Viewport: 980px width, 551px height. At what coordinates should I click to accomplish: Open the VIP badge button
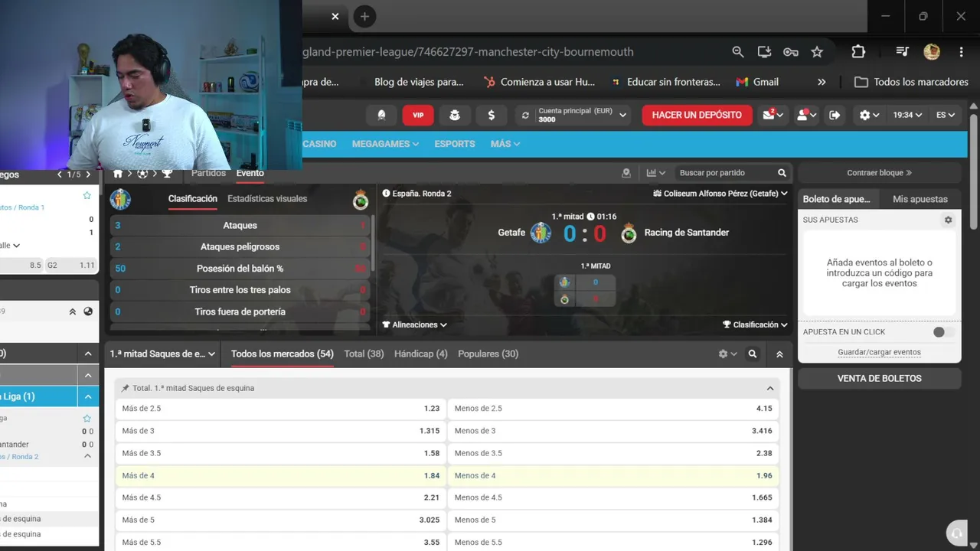pyautogui.click(x=418, y=115)
